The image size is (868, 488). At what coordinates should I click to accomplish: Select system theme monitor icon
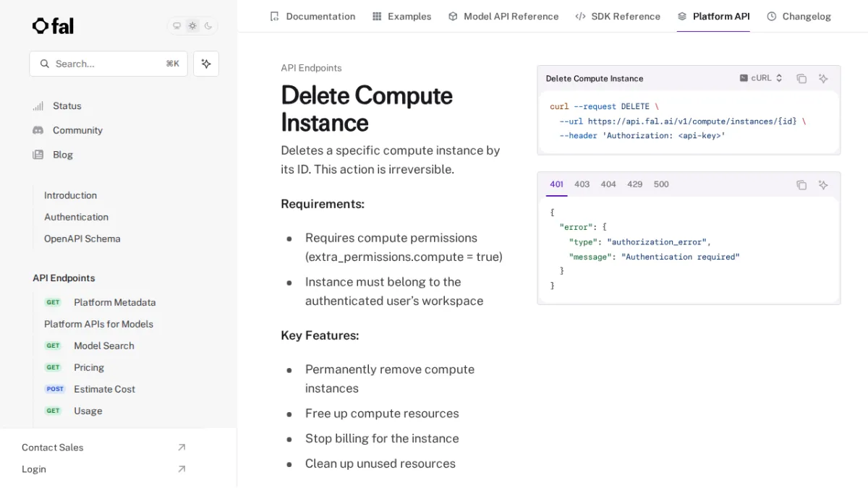[176, 26]
